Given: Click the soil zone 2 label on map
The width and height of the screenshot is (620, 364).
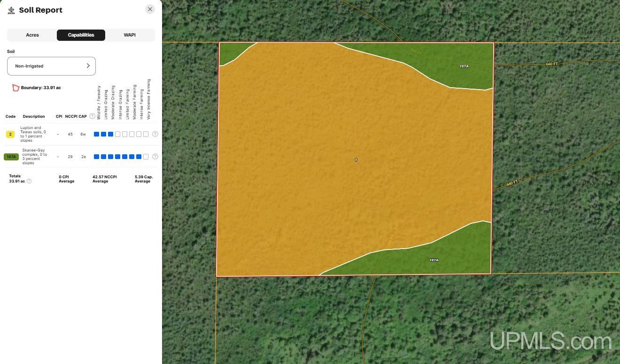Looking at the screenshot, I should [x=356, y=160].
